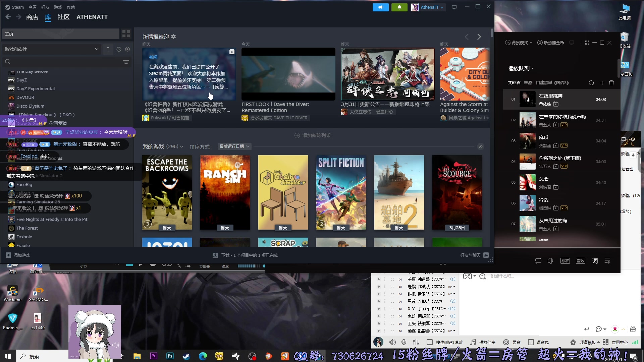Open Microsoft Edge from taskbar
644x362 pixels.
pyautogui.click(x=203, y=356)
